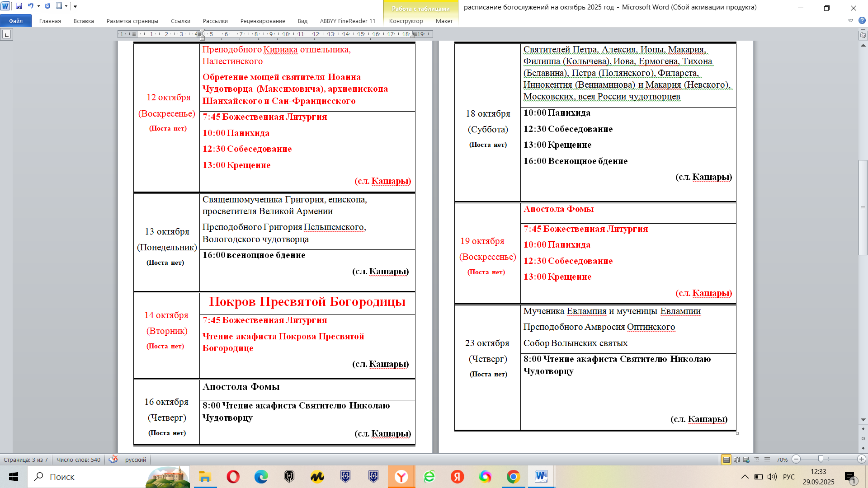Click the table gridlines icon in quick access toolbar
Screen dimensions: 868x488
59,6
